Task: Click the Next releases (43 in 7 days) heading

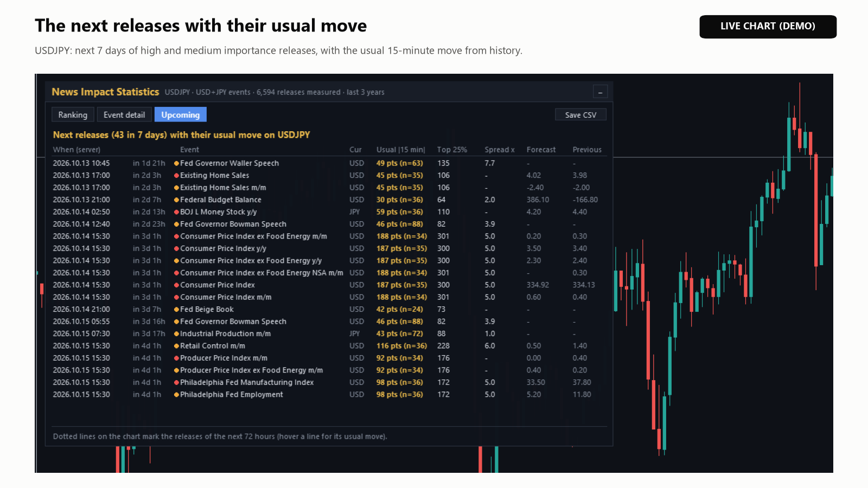Action: (181, 135)
